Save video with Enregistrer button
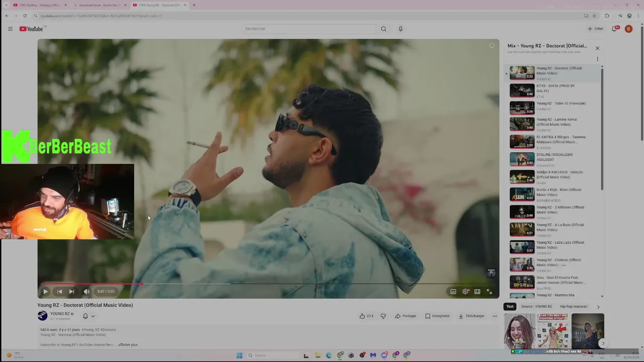644x362 pixels. pyautogui.click(x=437, y=316)
